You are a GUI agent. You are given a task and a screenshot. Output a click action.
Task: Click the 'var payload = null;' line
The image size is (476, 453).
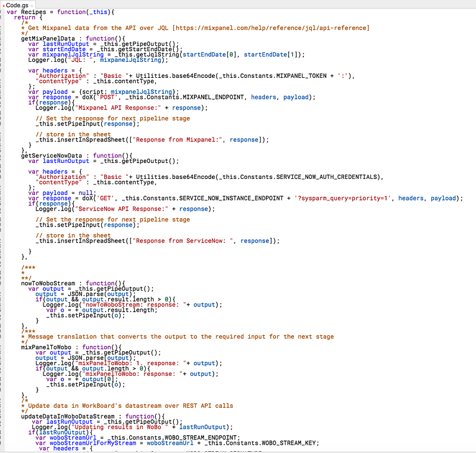(x=62, y=193)
